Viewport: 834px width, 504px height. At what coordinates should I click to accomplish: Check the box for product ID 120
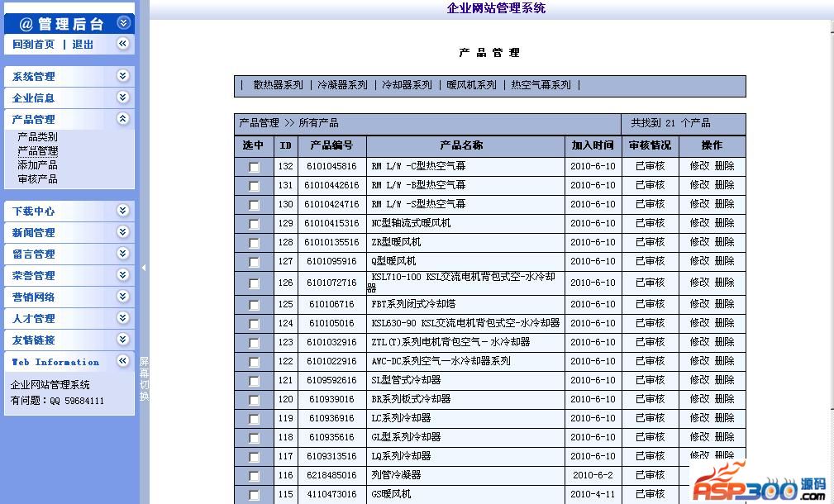tap(255, 400)
